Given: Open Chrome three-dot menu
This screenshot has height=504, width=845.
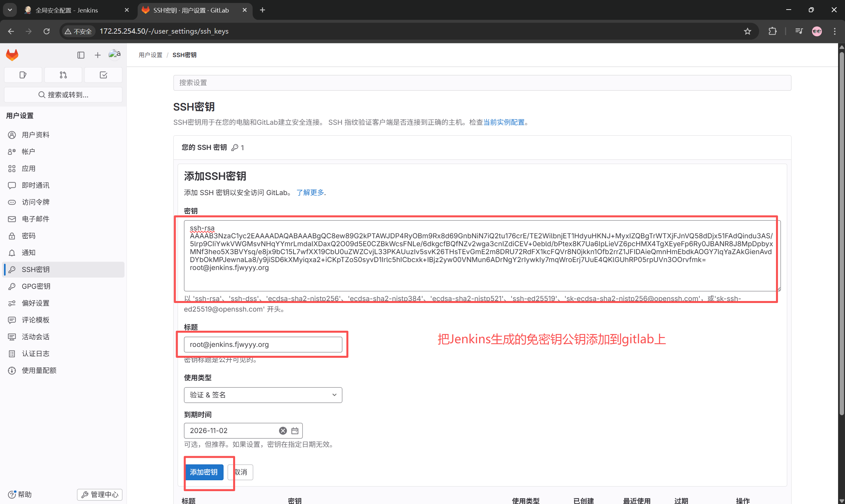Looking at the screenshot, I should tap(834, 31).
